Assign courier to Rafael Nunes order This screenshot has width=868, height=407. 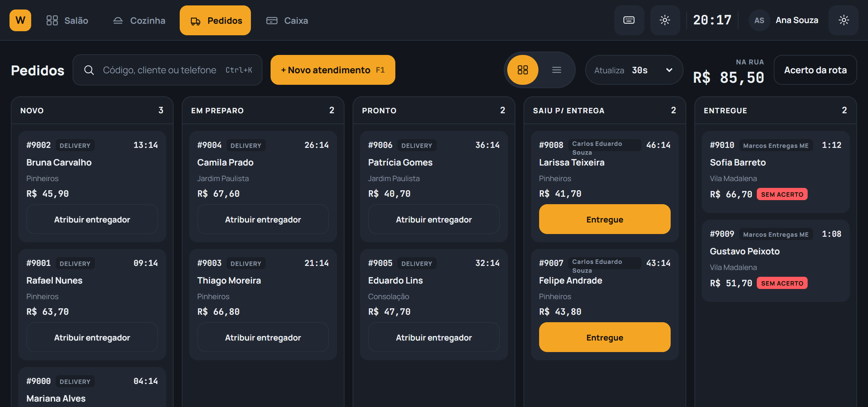(92, 337)
